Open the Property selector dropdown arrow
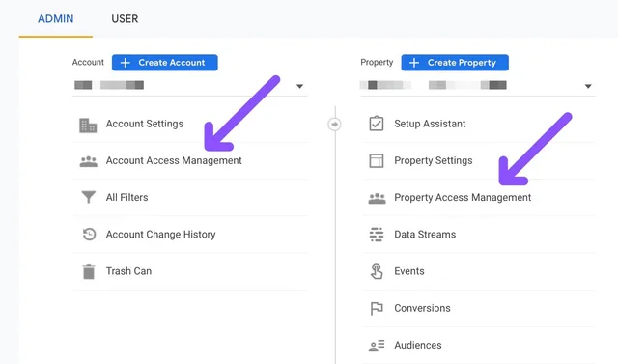Viewport: 618px width, 364px height. (x=588, y=86)
